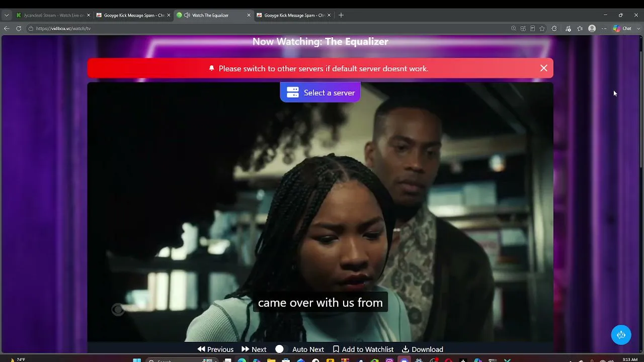Viewport: 644px width, 362px height.
Task: Close the last Gooyge Kick Message Spam tab
Action: (x=329, y=15)
